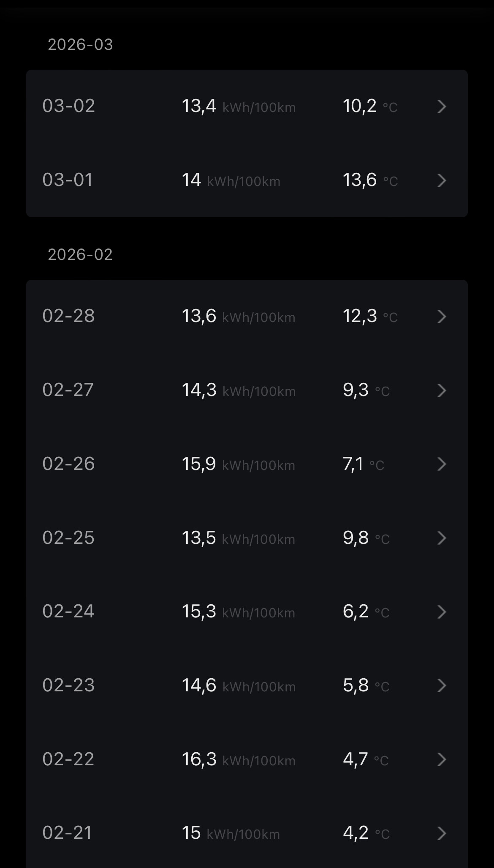
Task: Open the 03-01 date entry
Action: pyautogui.click(x=68, y=180)
